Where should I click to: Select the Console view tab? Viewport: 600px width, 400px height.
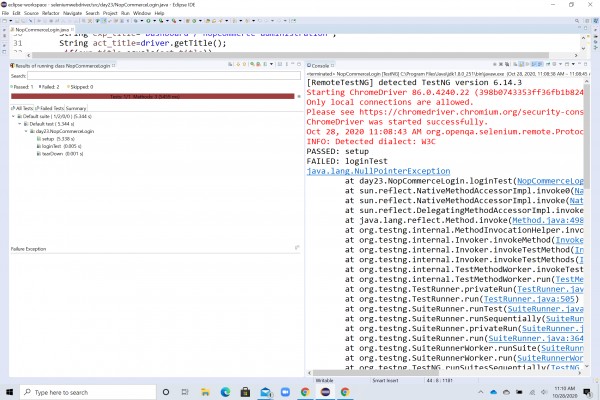click(320, 65)
